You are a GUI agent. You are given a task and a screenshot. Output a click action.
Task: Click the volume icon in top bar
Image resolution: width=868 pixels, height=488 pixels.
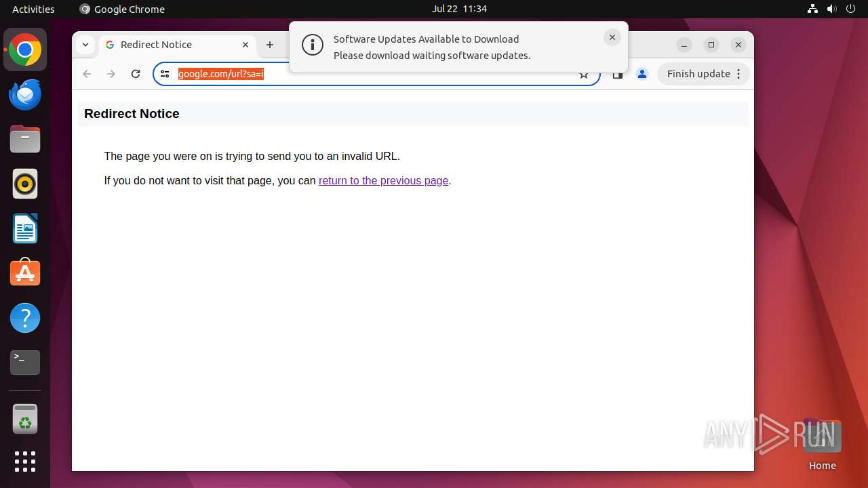point(832,9)
